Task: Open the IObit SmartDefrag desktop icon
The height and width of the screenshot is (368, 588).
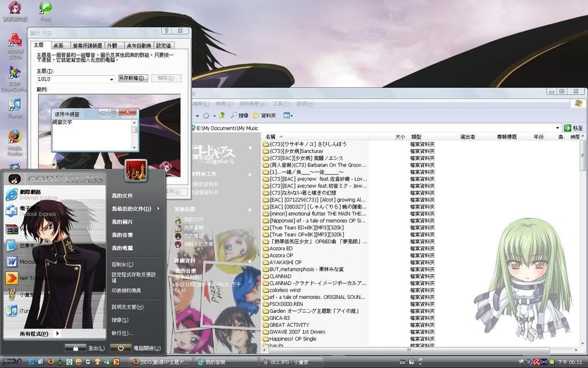Action: click(14, 78)
